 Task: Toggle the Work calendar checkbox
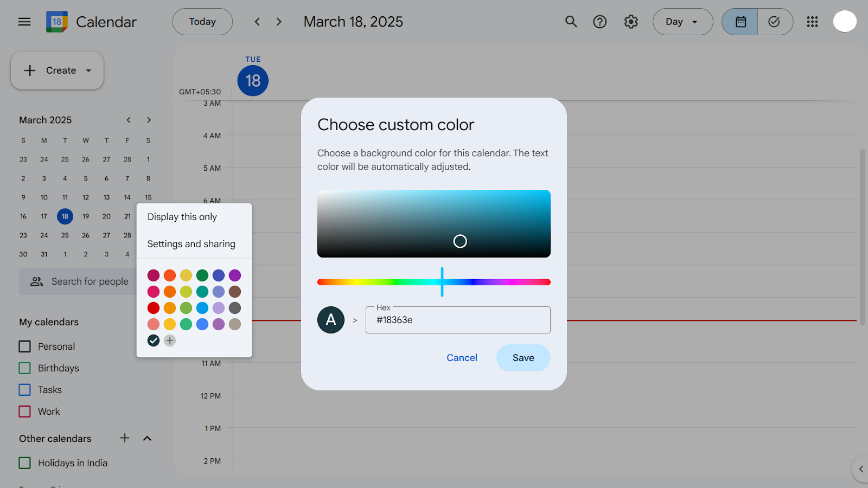pos(25,412)
